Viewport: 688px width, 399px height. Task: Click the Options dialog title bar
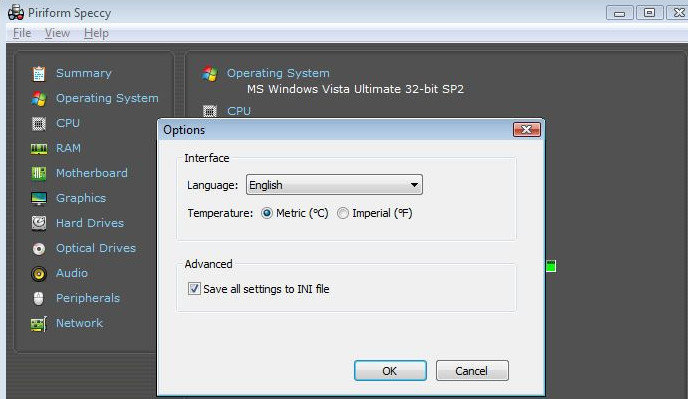(x=336, y=130)
